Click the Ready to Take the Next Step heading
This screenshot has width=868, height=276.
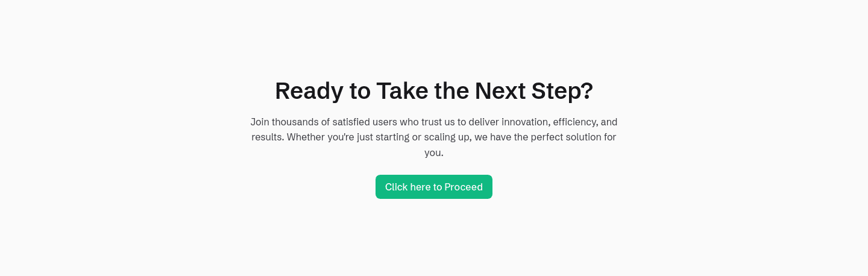pos(434,91)
